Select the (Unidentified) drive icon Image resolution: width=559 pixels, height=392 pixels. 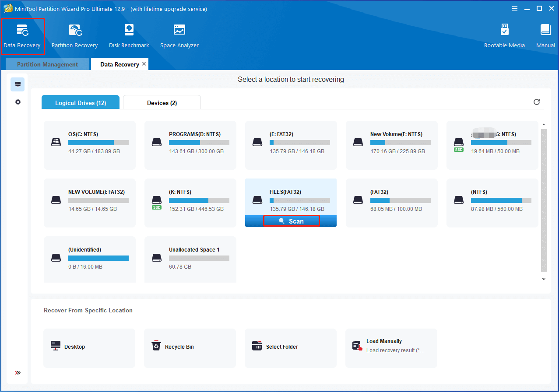click(x=56, y=258)
